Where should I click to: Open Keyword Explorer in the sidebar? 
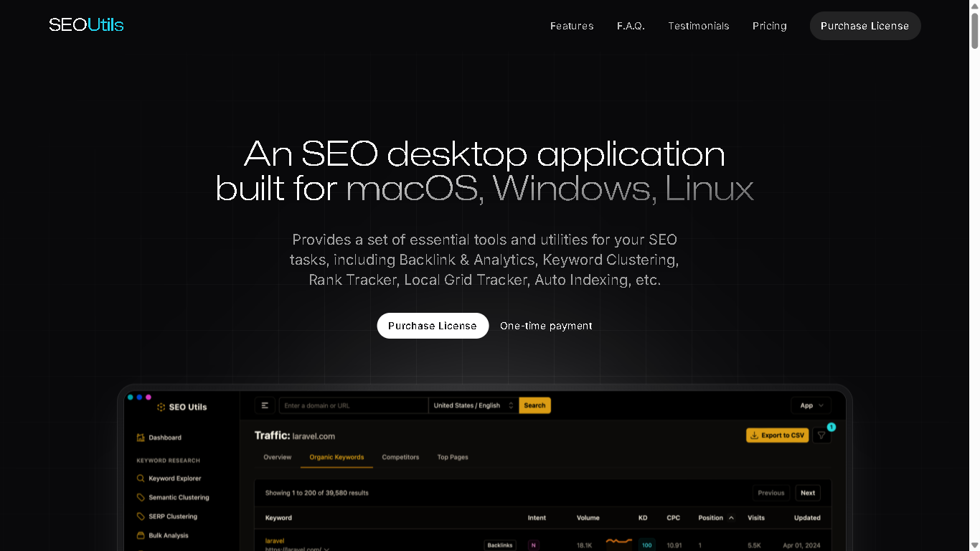click(x=175, y=479)
